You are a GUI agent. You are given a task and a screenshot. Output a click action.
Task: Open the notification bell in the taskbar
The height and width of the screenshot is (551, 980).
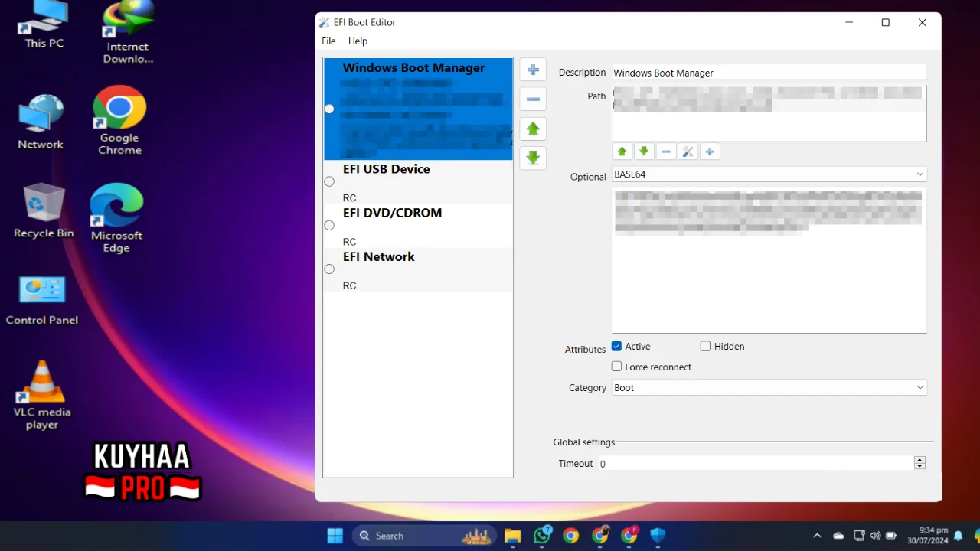click(958, 536)
